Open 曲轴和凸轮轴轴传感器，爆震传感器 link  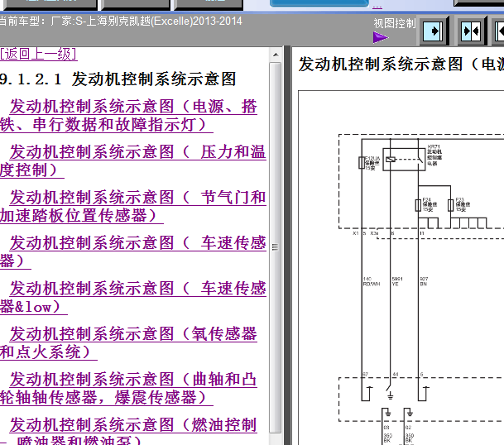click(x=128, y=389)
